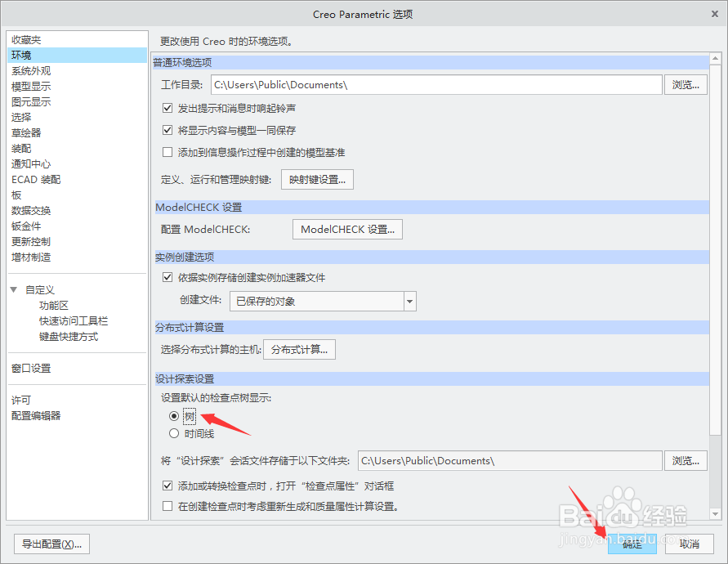Click the ModelCHECK 设置 section header
This screenshot has width=728, height=564.
pyautogui.click(x=432, y=207)
